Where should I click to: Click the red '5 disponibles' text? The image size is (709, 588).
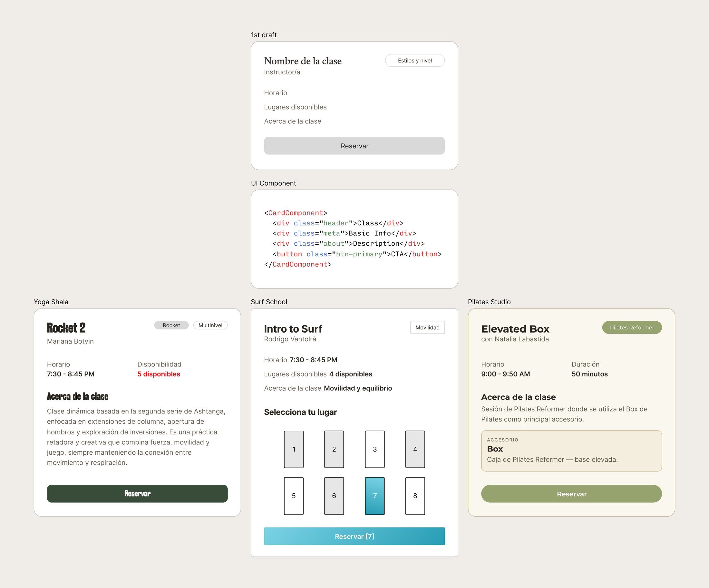point(159,374)
